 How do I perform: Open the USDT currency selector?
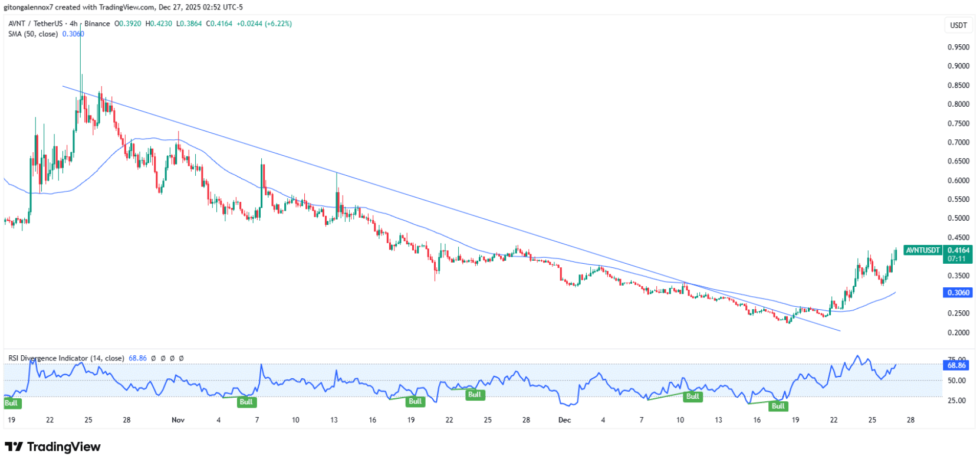[x=958, y=25]
